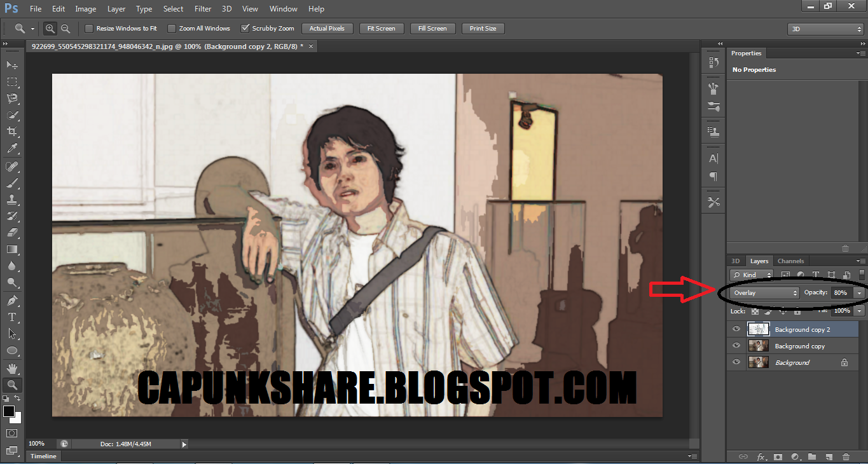Open the Overlay blend mode dropdown
Image resolution: width=868 pixels, height=464 pixels.
point(765,293)
